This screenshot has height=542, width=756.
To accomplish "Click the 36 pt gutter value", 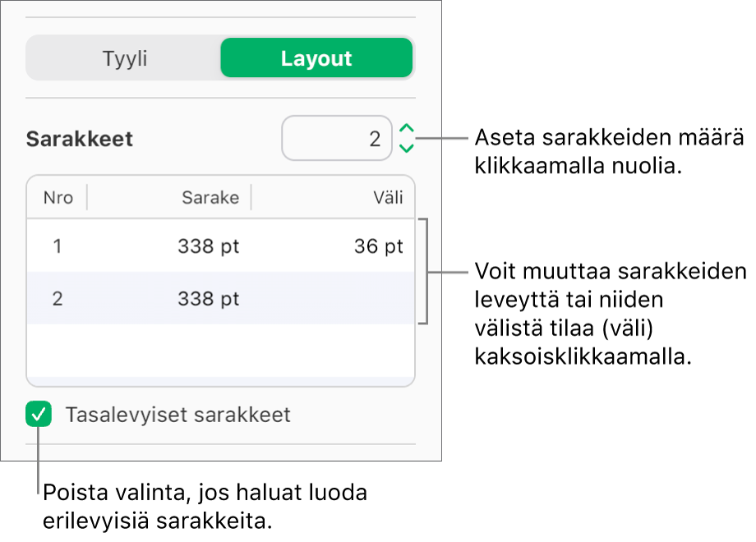I will pyautogui.click(x=377, y=246).
